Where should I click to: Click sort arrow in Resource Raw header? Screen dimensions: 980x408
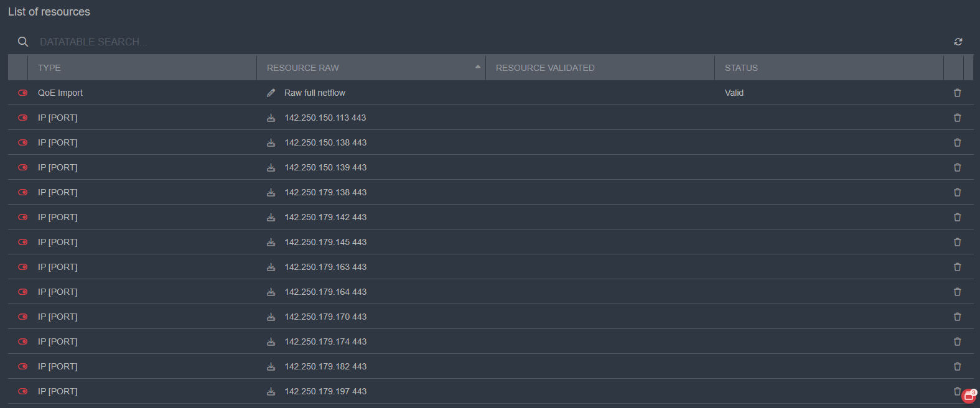click(477, 67)
